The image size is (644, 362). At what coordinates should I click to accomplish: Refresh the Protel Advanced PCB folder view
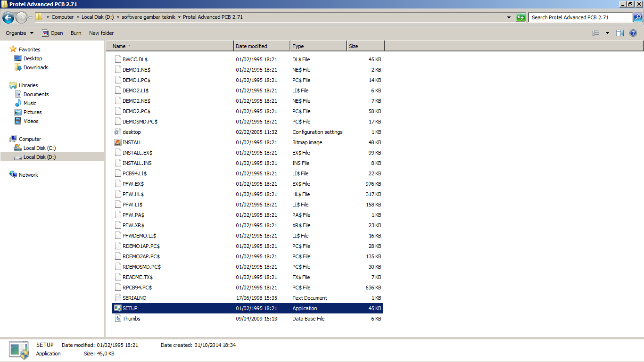point(520,17)
